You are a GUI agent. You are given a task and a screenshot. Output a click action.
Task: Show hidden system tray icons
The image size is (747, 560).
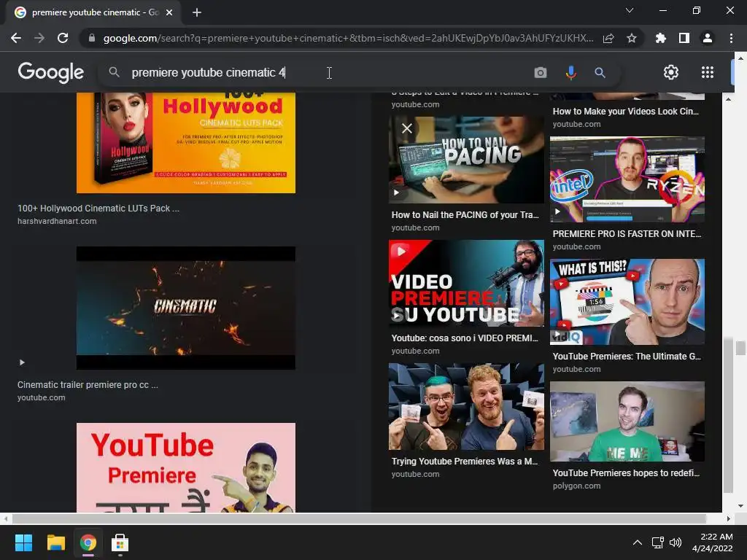click(637, 542)
